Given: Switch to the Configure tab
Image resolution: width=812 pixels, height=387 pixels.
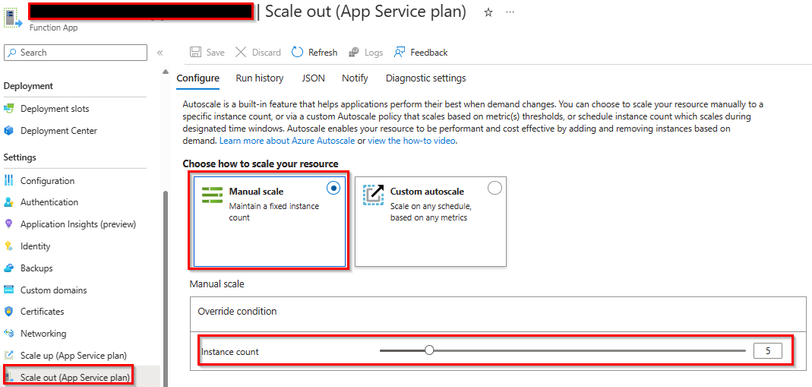Looking at the screenshot, I should tap(198, 78).
